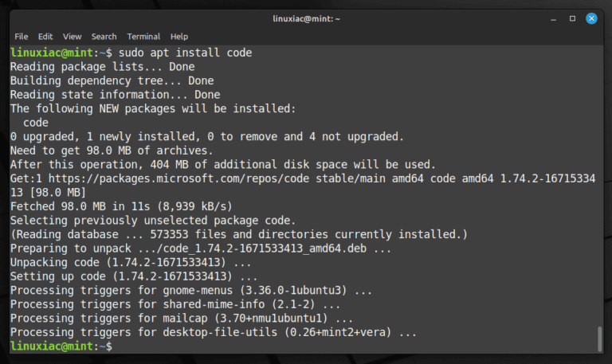Open the Edit menu

pyautogui.click(x=45, y=37)
